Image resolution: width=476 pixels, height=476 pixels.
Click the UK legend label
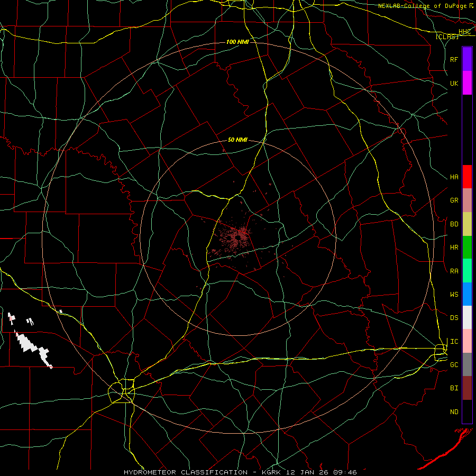(454, 83)
